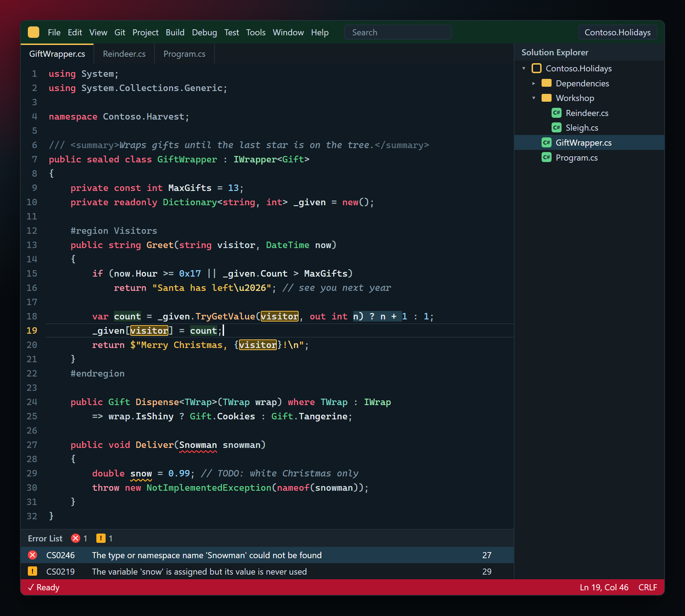Click the red error icon on CS0246 row

tap(32, 555)
